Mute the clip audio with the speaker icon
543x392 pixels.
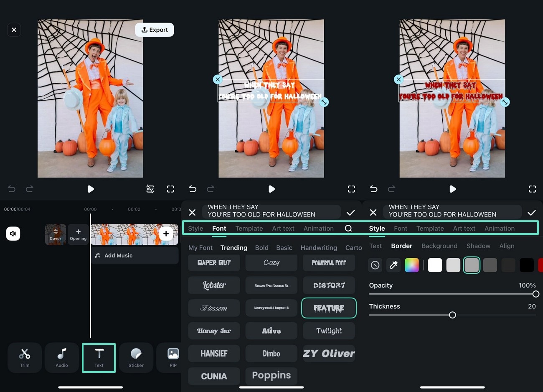[13, 234]
